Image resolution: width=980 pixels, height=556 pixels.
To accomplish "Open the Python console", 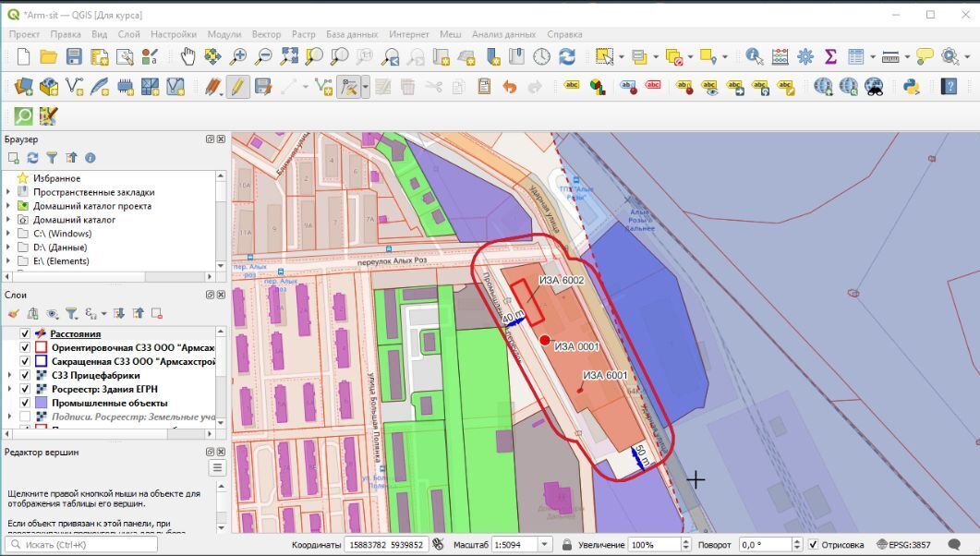I will point(911,87).
